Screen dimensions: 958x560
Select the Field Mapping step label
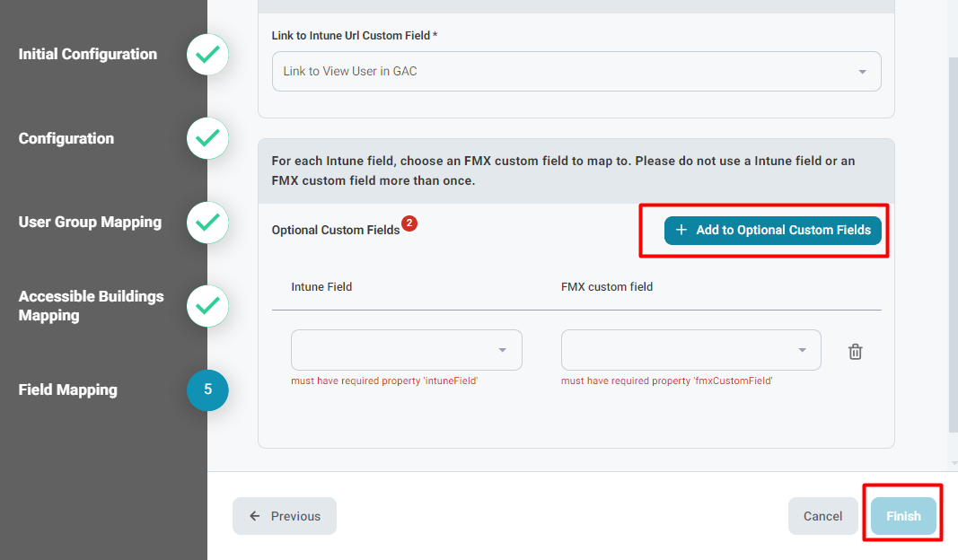(x=68, y=390)
